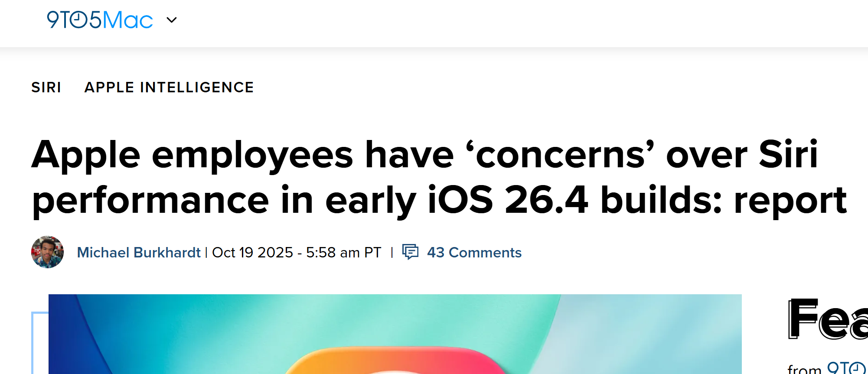The image size is (868, 374).
Task: Click the 9to5Mac logo
Action: [99, 20]
